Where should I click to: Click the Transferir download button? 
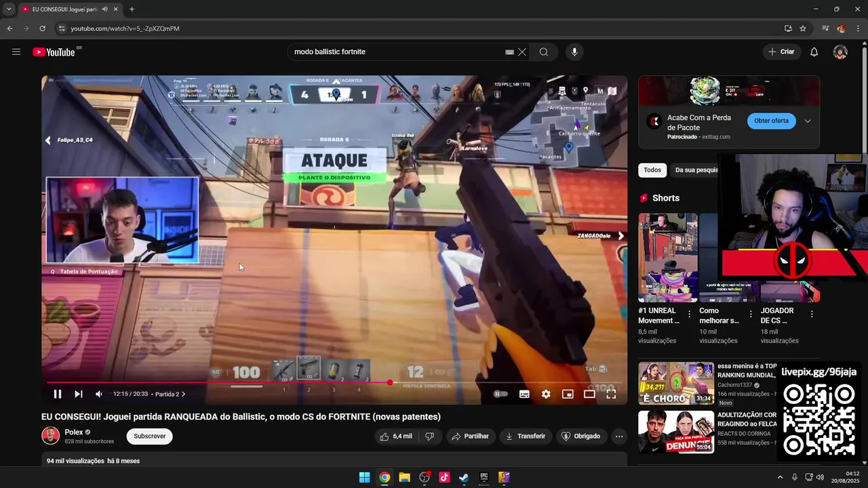pos(525,436)
